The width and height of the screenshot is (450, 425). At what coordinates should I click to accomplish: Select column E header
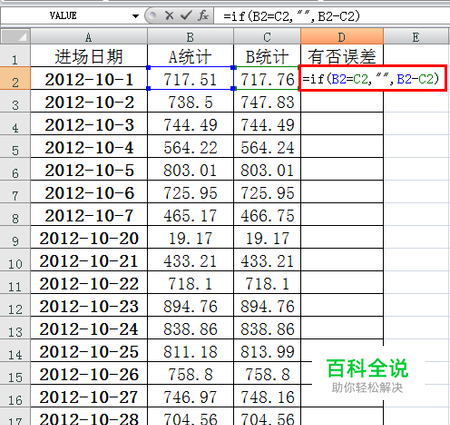pyautogui.click(x=416, y=37)
